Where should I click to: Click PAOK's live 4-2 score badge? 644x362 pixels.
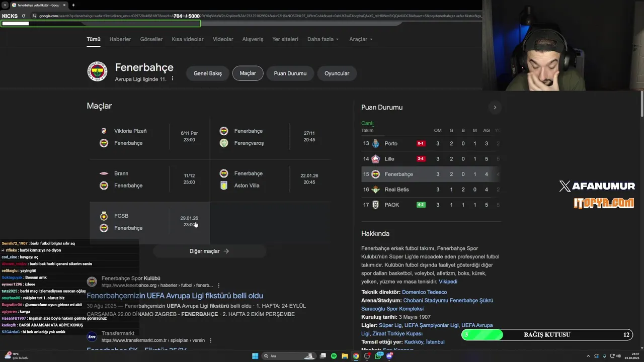(x=421, y=205)
